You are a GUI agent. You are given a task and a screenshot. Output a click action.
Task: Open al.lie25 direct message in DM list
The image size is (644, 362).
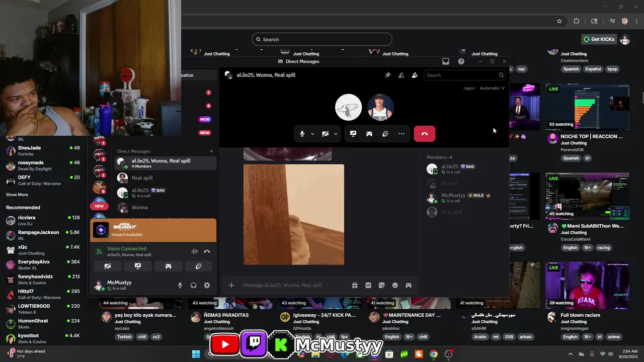click(166, 193)
